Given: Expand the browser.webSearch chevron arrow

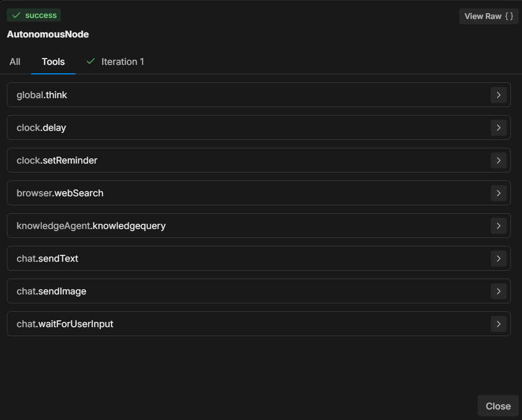Looking at the screenshot, I should click(498, 193).
